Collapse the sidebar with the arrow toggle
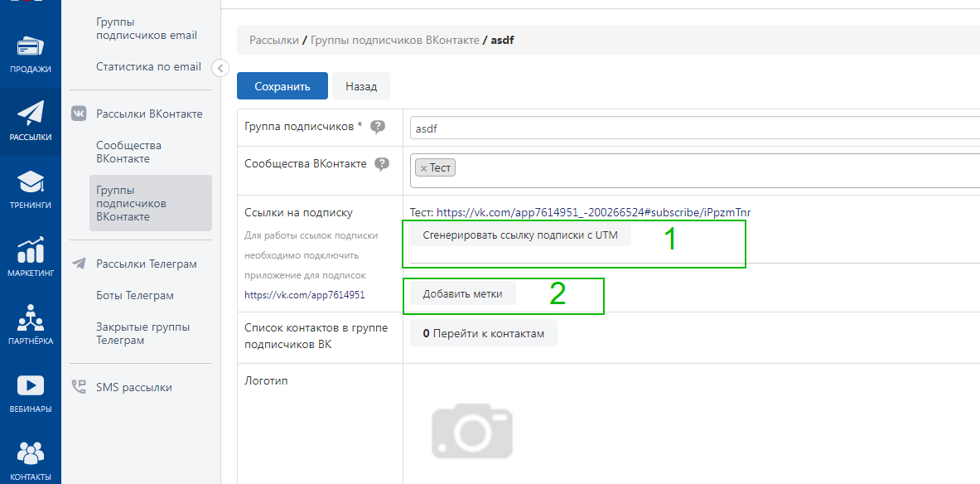 [x=220, y=68]
